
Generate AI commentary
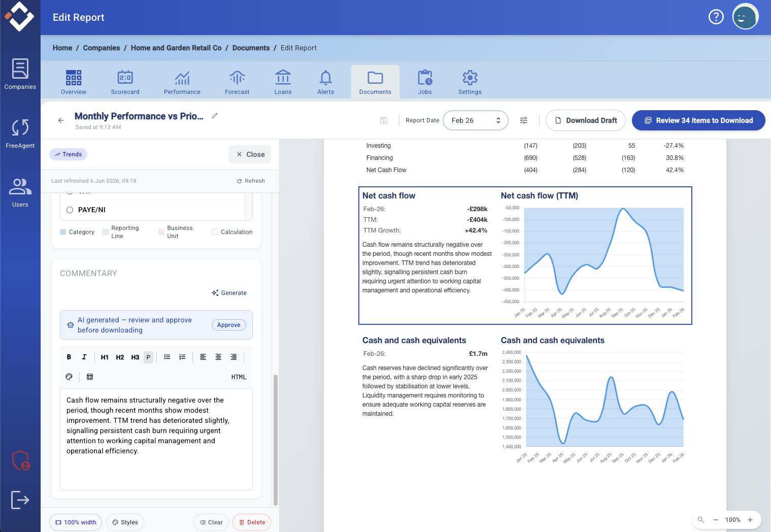coord(229,293)
